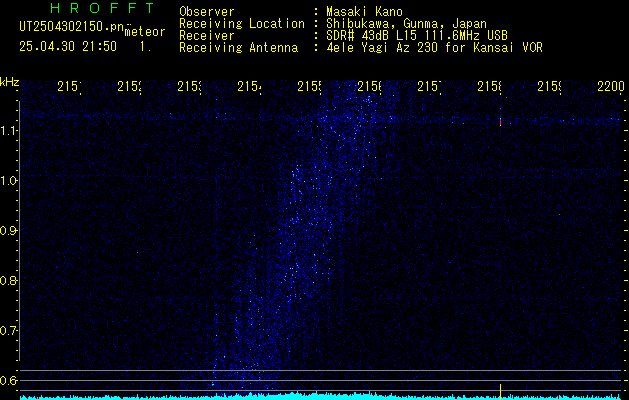The image size is (629, 400).
Task: Click the 0.9 kHz frequency label
Action: (8, 230)
